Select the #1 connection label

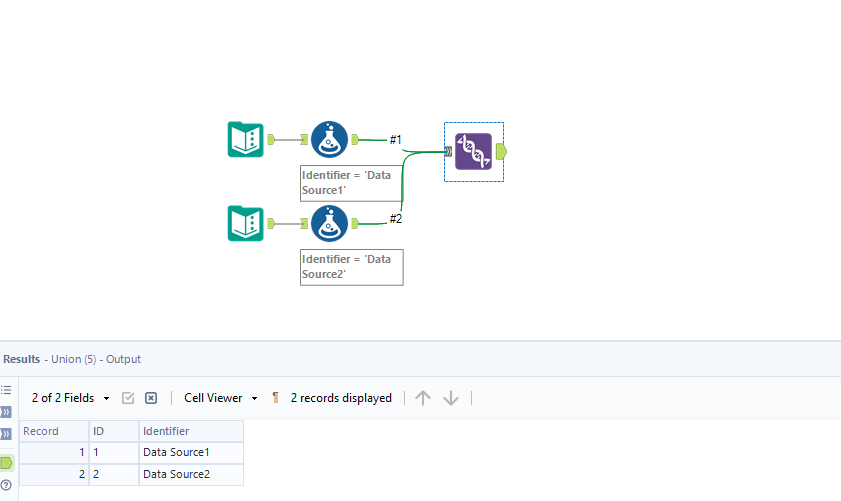(x=396, y=139)
